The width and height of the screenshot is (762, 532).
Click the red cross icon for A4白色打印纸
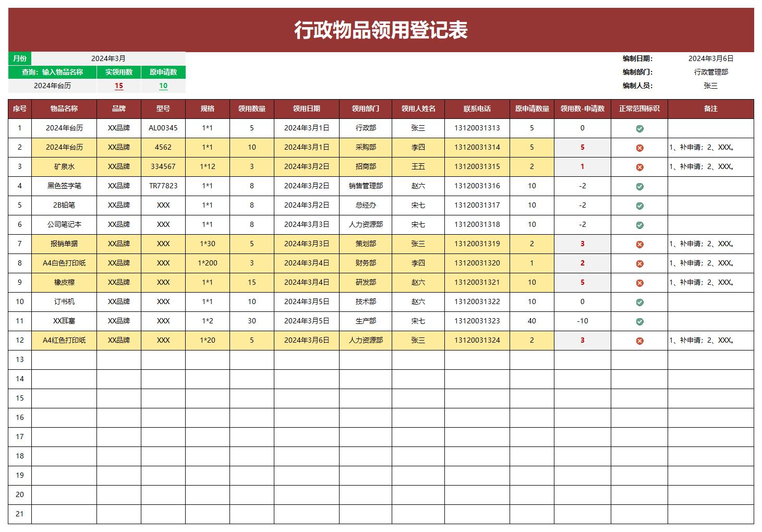(x=639, y=263)
